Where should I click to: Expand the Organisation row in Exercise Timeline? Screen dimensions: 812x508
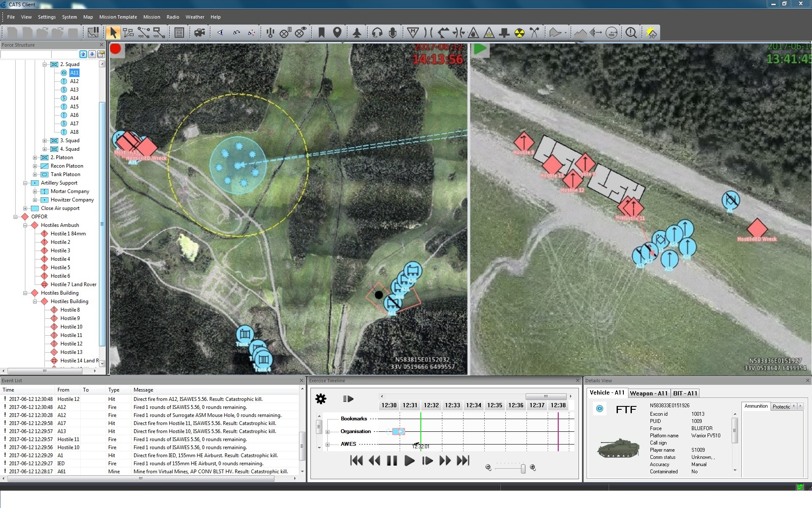(x=327, y=431)
